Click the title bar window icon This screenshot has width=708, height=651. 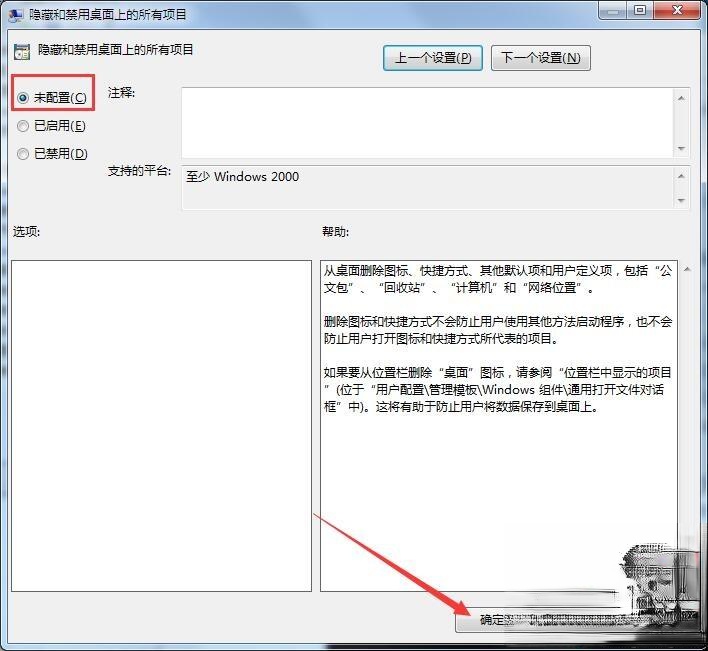(16, 15)
